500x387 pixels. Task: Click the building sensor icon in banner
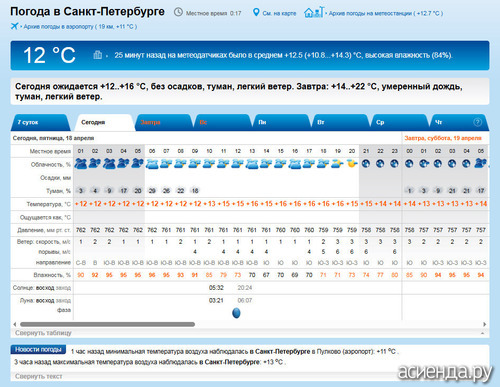click(x=97, y=55)
